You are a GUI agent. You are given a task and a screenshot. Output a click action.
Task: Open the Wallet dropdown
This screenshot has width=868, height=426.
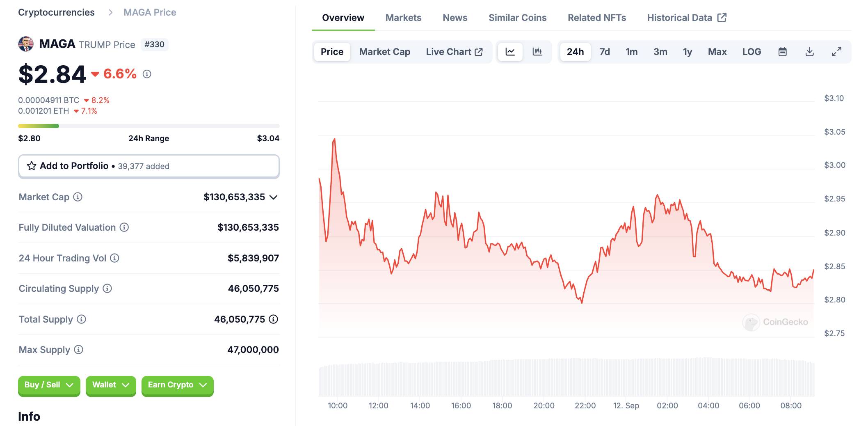111,385
